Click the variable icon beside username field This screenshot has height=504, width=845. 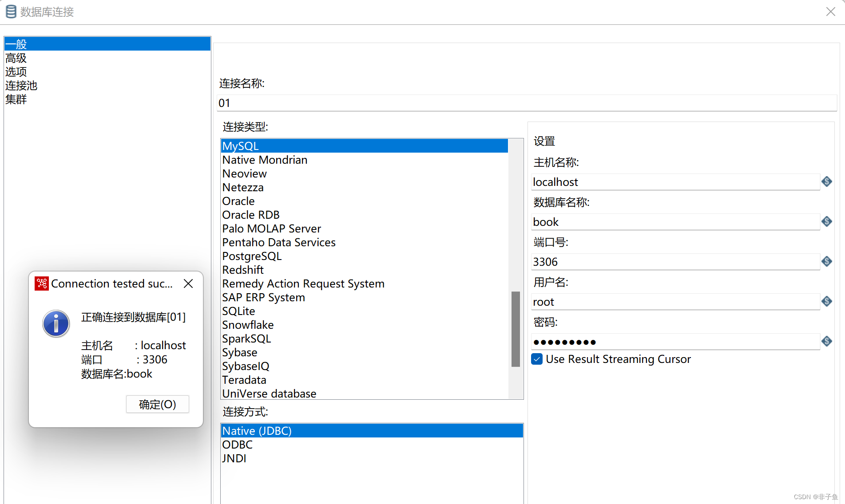pos(826,301)
